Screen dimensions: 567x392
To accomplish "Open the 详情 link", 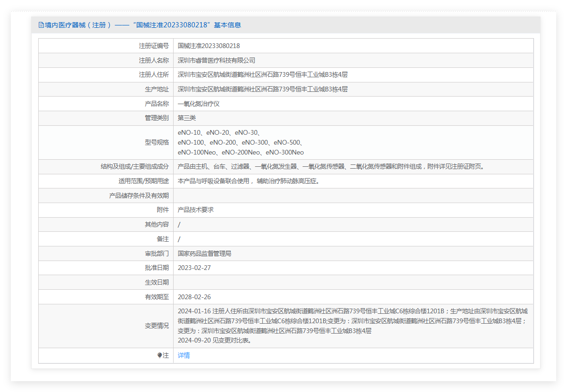I will (x=183, y=356).
